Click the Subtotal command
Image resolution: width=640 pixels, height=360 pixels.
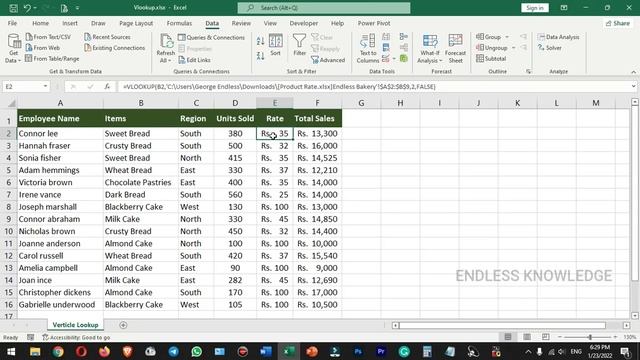[491, 59]
